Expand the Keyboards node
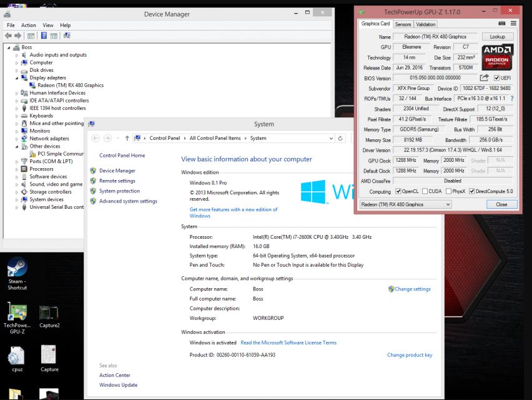The image size is (532, 400). pyautogui.click(x=17, y=116)
